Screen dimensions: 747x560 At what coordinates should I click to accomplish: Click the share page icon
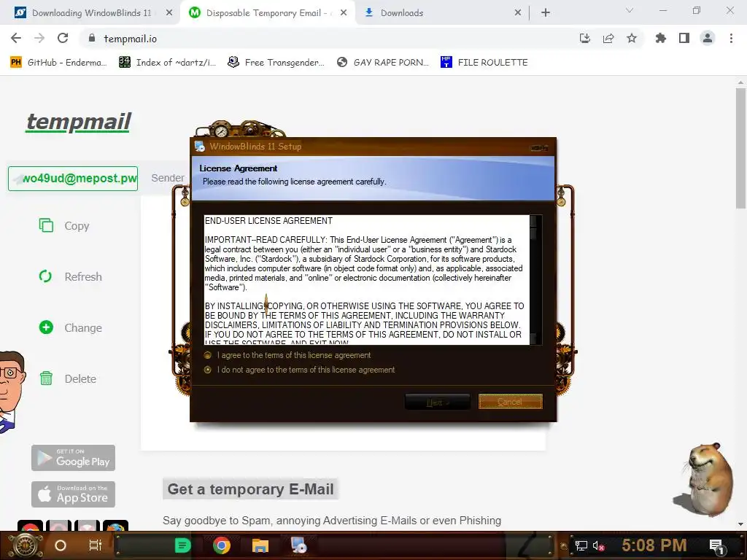click(x=608, y=39)
